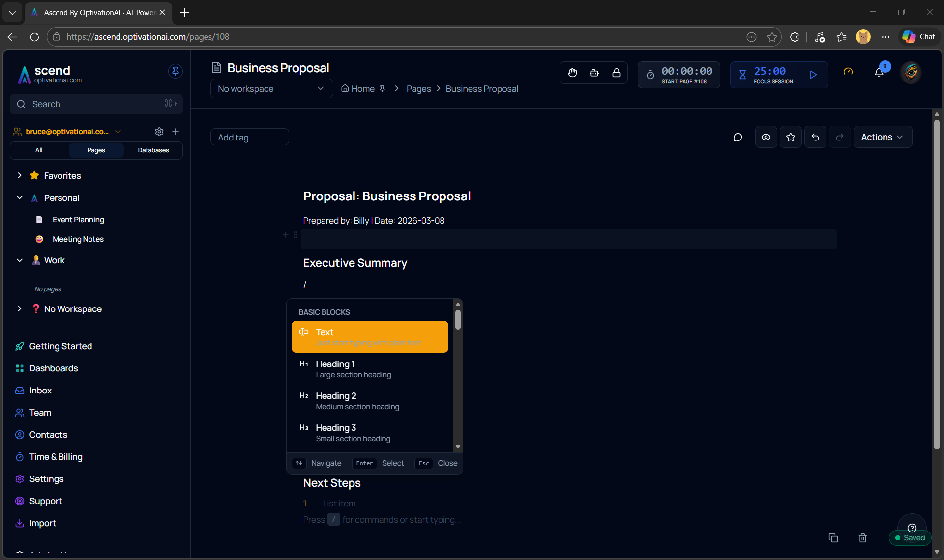This screenshot has height=560, width=944.
Task: Open the AI assistant robot icon
Action: point(594,73)
